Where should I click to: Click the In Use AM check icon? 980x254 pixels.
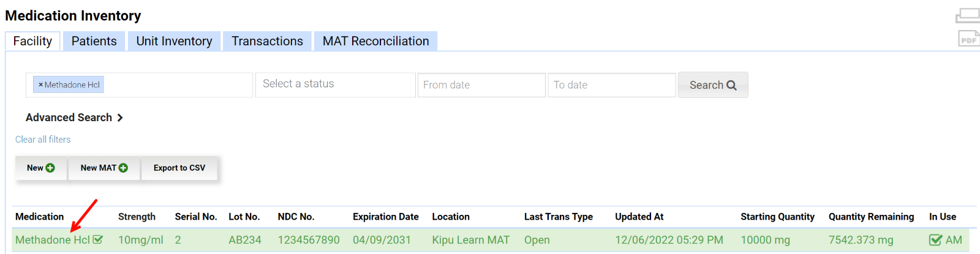[x=935, y=240]
